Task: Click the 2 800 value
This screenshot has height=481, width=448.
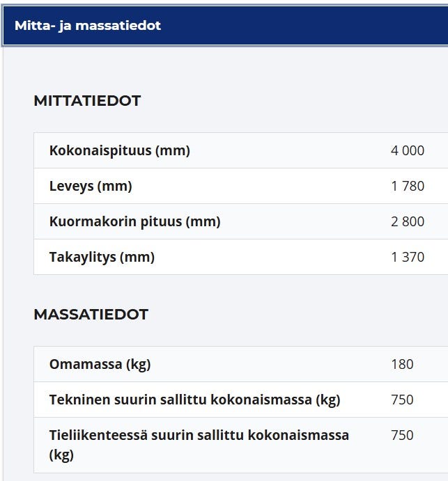Action: [x=408, y=221]
